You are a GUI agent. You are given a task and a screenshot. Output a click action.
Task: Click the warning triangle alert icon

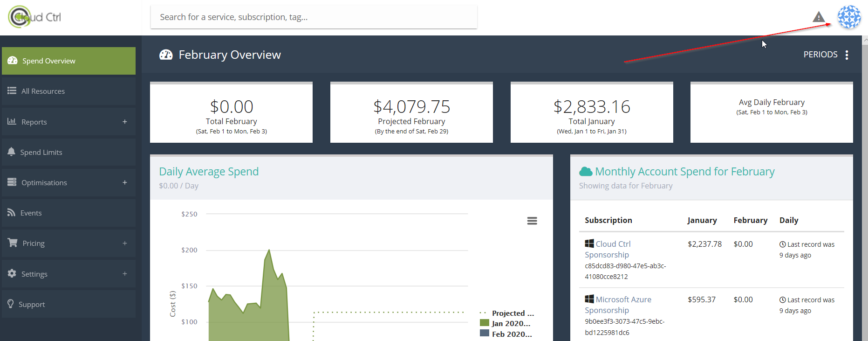(819, 17)
